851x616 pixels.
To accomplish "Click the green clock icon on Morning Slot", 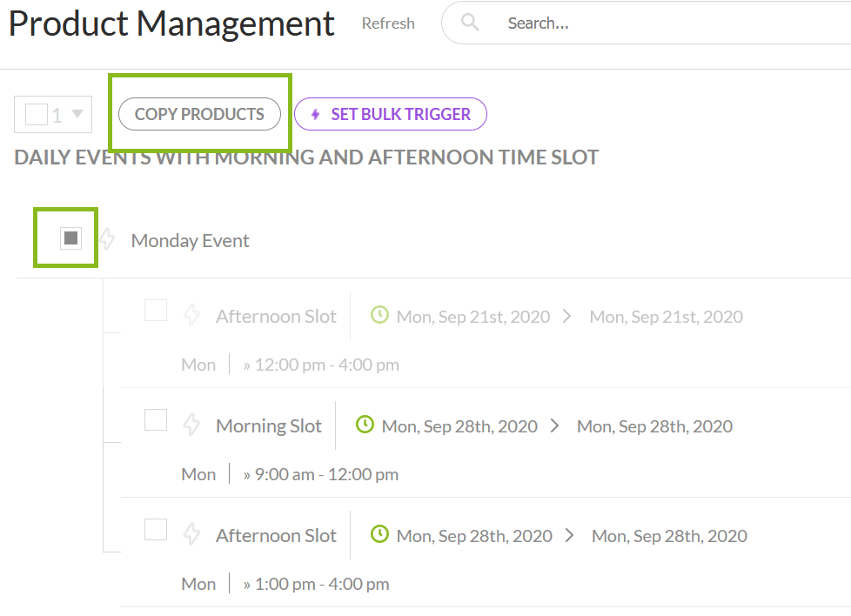I will tap(365, 425).
